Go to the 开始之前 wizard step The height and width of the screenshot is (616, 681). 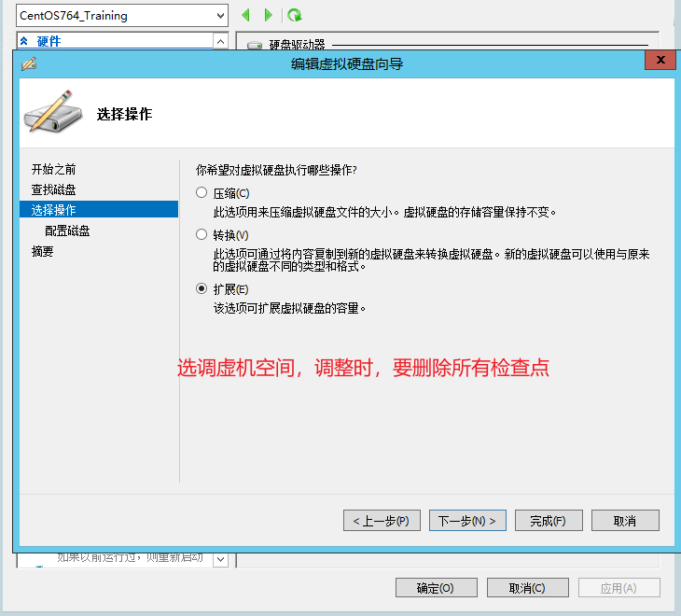pos(53,169)
